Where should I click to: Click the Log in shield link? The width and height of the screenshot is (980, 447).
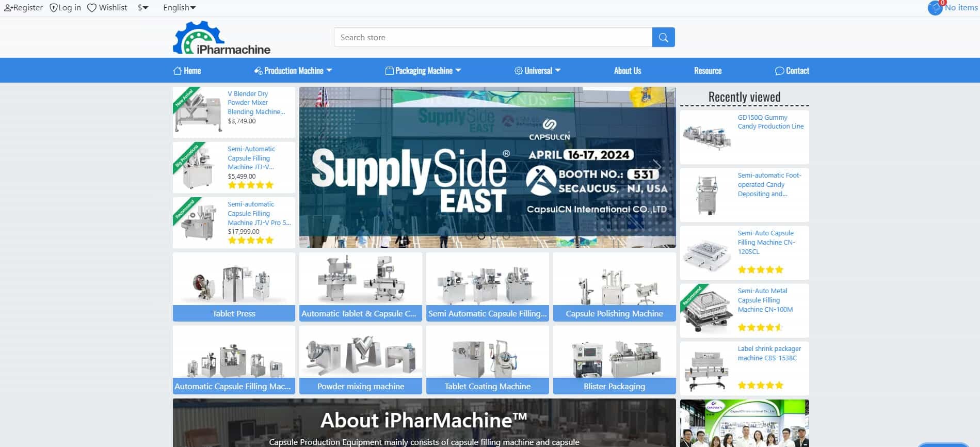(65, 8)
